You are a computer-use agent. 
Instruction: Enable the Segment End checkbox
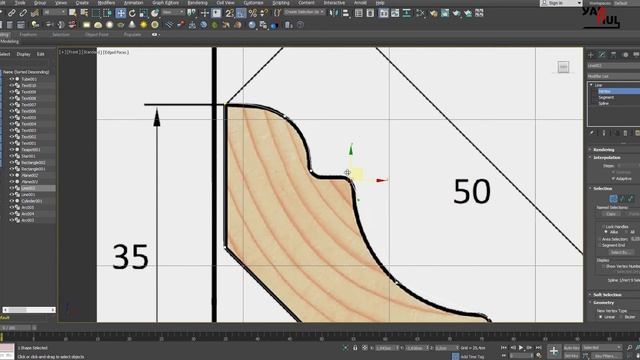(600, 245)
